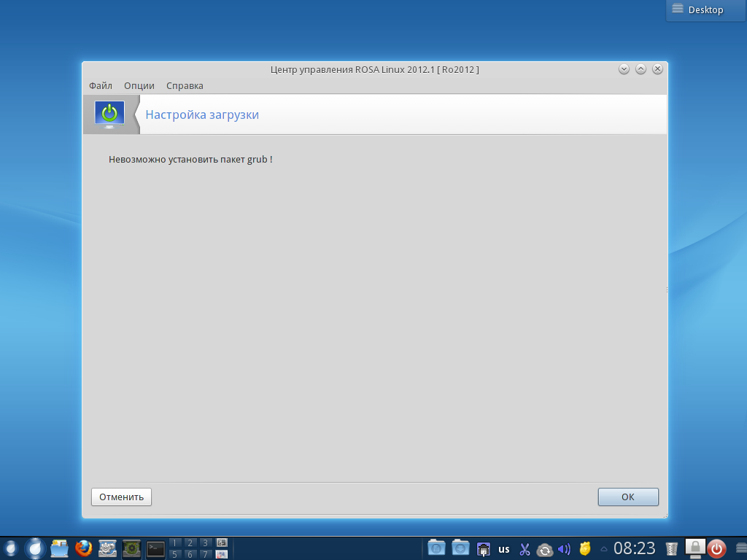747x560 pixels.
Task: Launch Firefox from the taskbar
Action: (x=84, y=548)
